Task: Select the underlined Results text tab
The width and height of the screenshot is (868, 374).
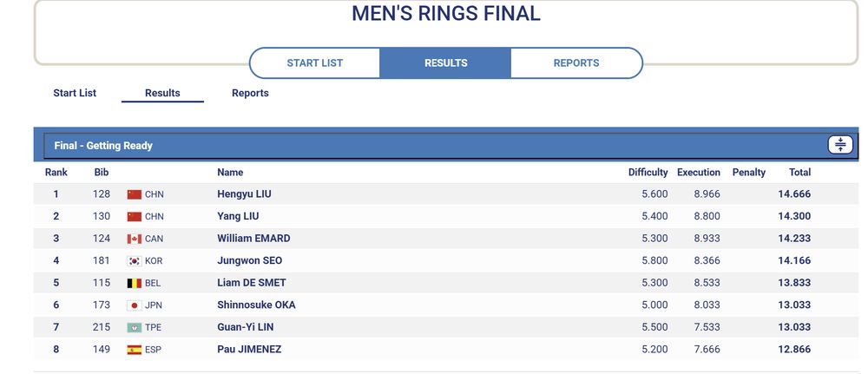Action: (162, 93)
